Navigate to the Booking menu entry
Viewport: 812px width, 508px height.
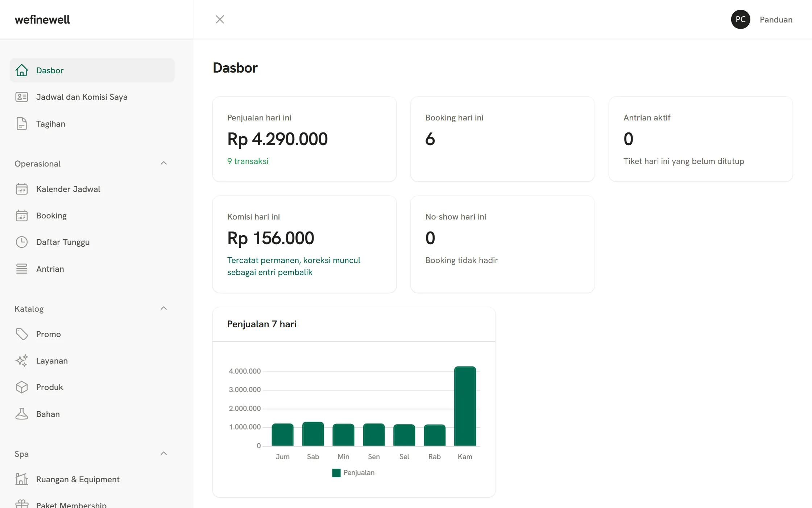pyautogui.click(x=92, y=216)
